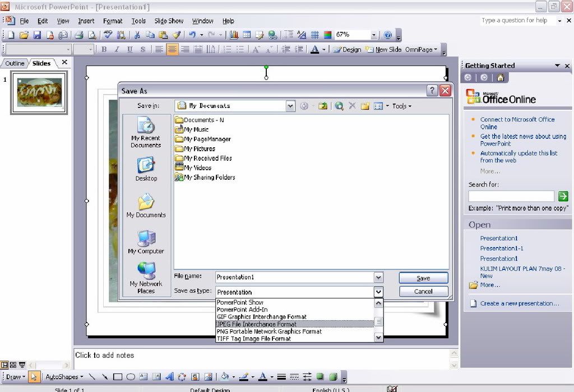The height and width of the screenshot is (392, 574).
Task: Open the Getting Started pane dropdown arrow
Action: (557, 66)
